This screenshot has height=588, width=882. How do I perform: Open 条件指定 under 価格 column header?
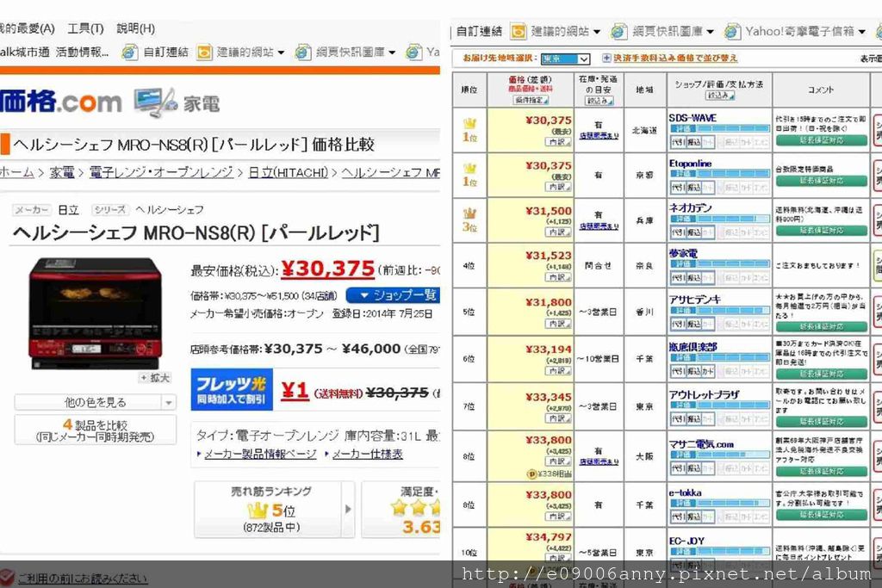point(531,100)
